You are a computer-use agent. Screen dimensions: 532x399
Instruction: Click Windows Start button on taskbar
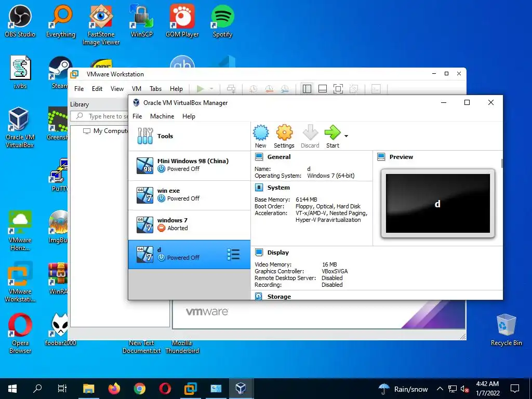pyautogui.click(x=12, y=389)
